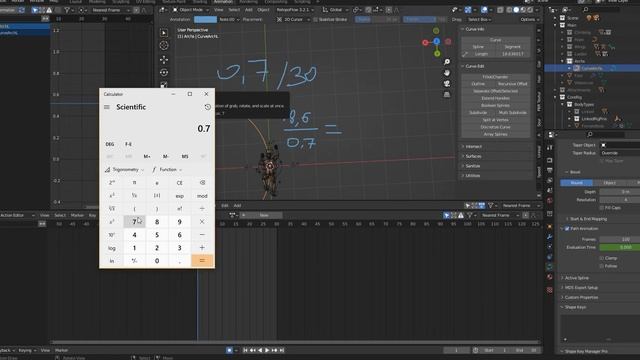
Task: Open RetopoFlow 3.2.1 menu in header
Action: (295, 10)
